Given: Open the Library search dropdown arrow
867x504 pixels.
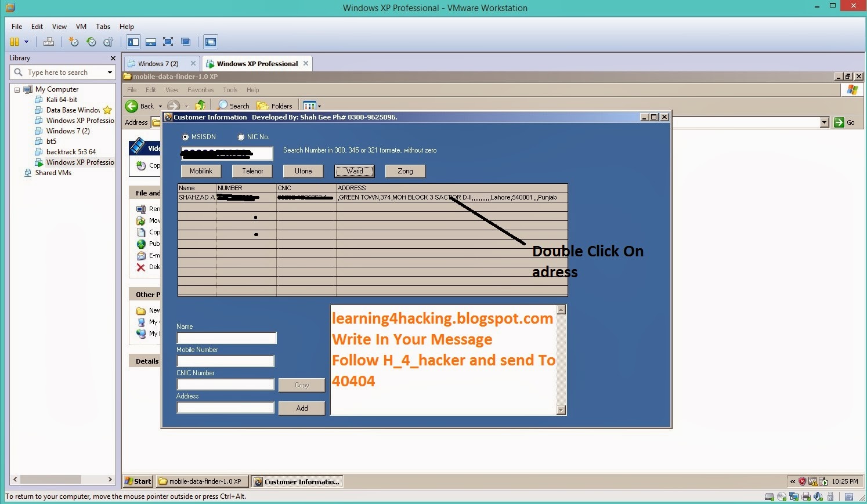Looking at the screenshot, I should pos(110,72).
